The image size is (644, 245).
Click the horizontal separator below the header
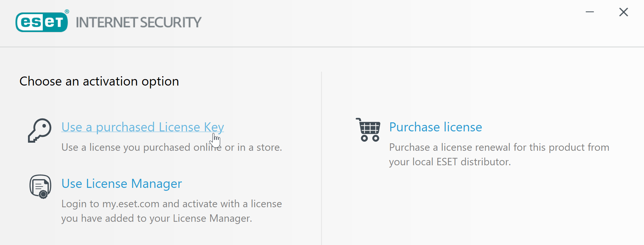pos(322,47)
